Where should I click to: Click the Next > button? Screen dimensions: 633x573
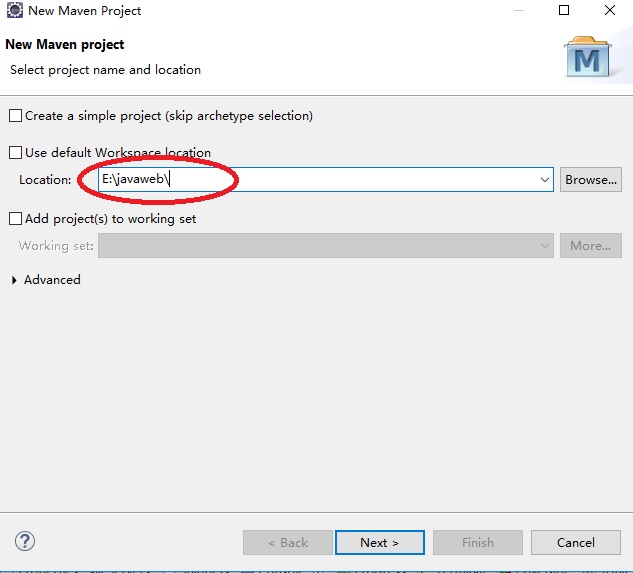coord(379,542)
